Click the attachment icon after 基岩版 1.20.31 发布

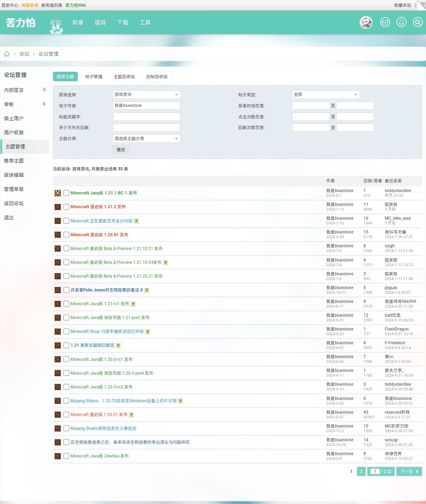click(x=131, y=415)
